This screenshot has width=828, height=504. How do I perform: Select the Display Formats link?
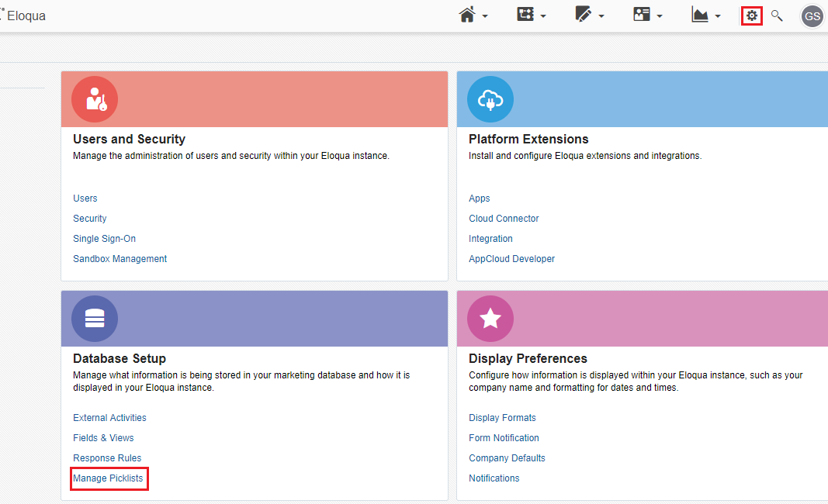(x=502, y=418)
